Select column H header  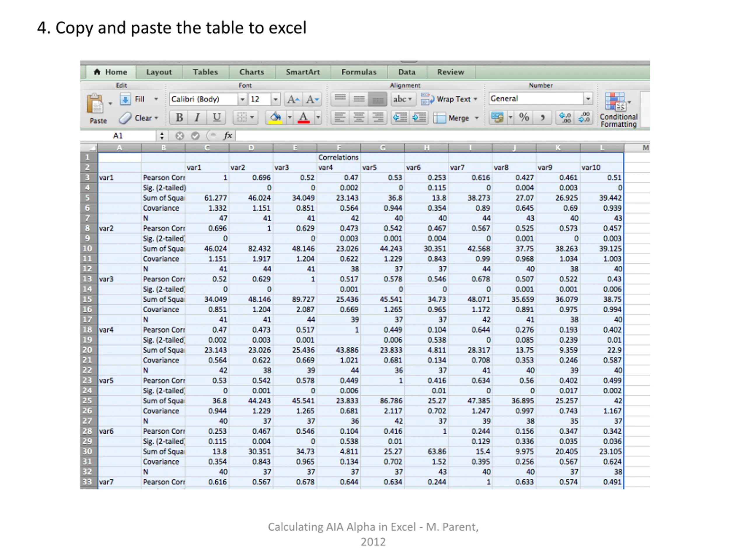click(x=427, y=148)
